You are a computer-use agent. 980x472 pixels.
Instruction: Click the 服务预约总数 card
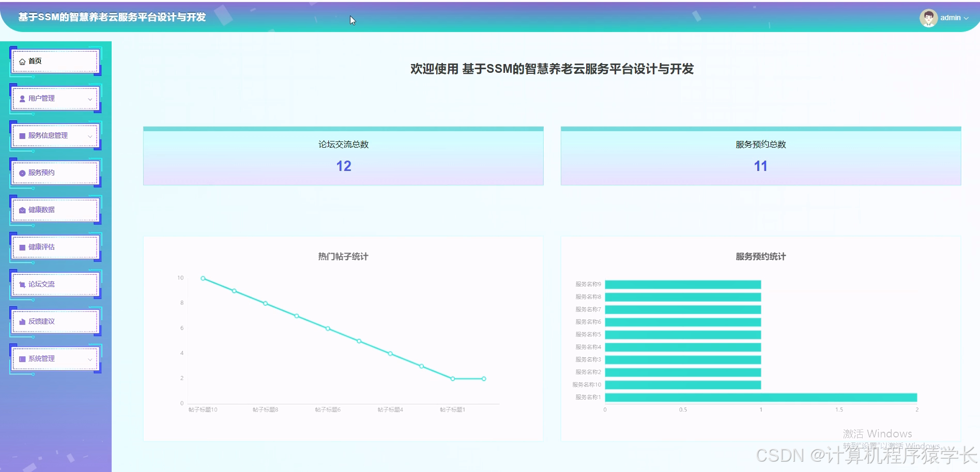(x=761, y=156)
